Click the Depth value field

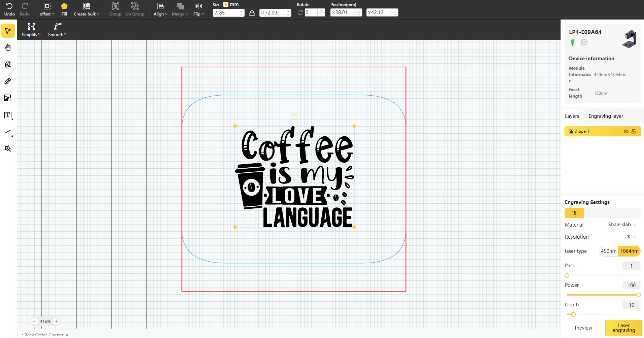[631, 305]
